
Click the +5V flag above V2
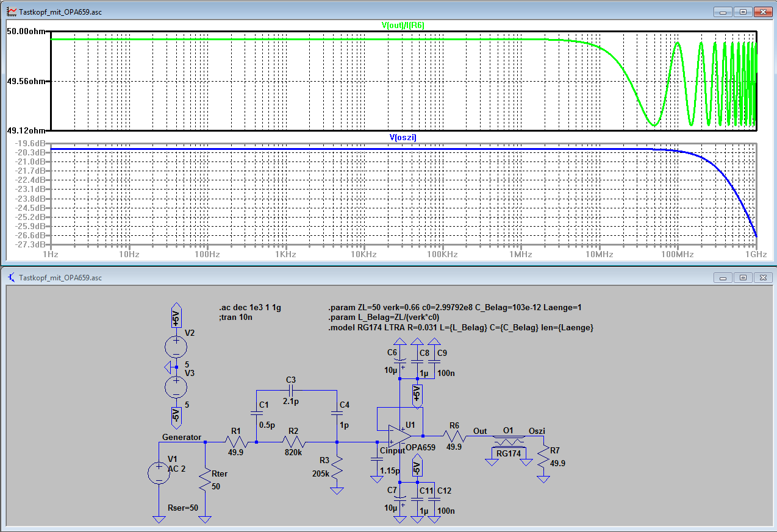click(x=176, y=316)
